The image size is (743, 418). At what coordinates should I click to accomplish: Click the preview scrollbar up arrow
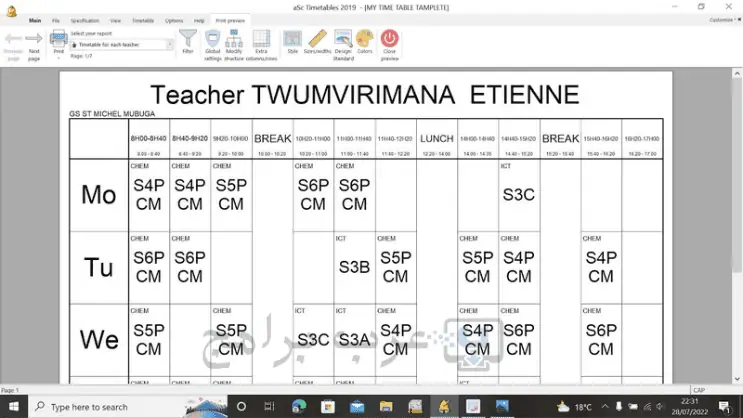click(737, 73)
